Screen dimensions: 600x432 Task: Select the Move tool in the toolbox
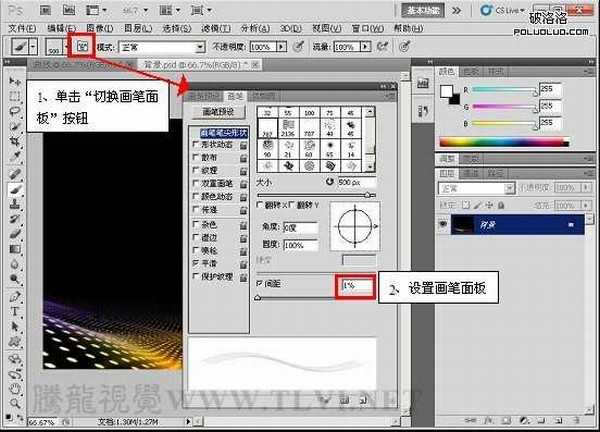tap(15, 81)
